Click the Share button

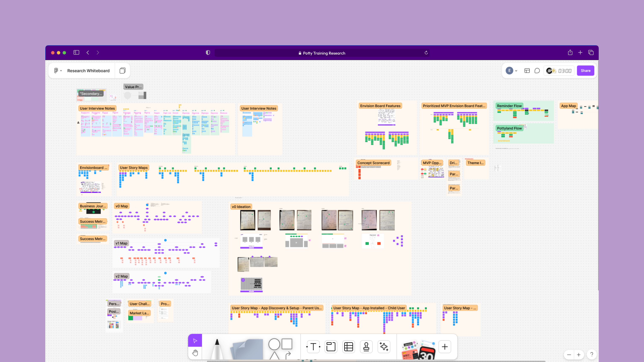coord(585,71)
